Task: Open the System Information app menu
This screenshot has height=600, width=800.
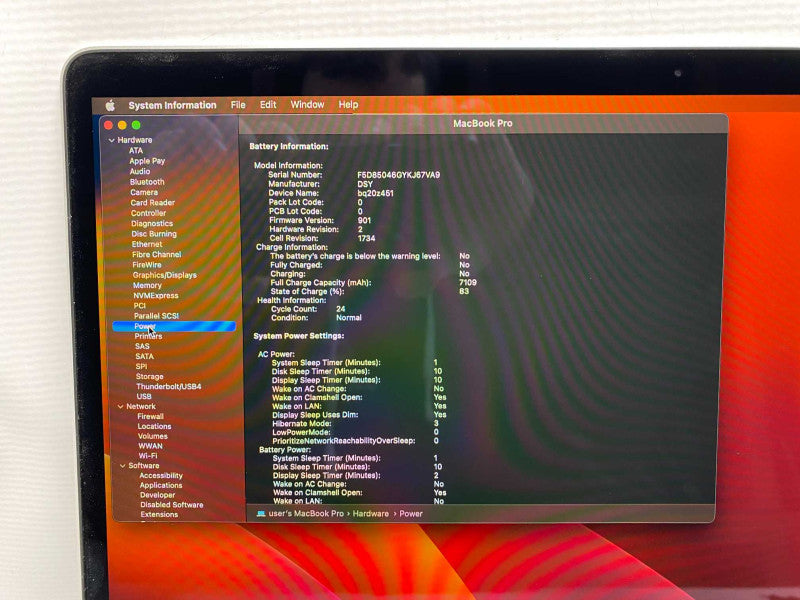Action: click(x=172, y=105)
